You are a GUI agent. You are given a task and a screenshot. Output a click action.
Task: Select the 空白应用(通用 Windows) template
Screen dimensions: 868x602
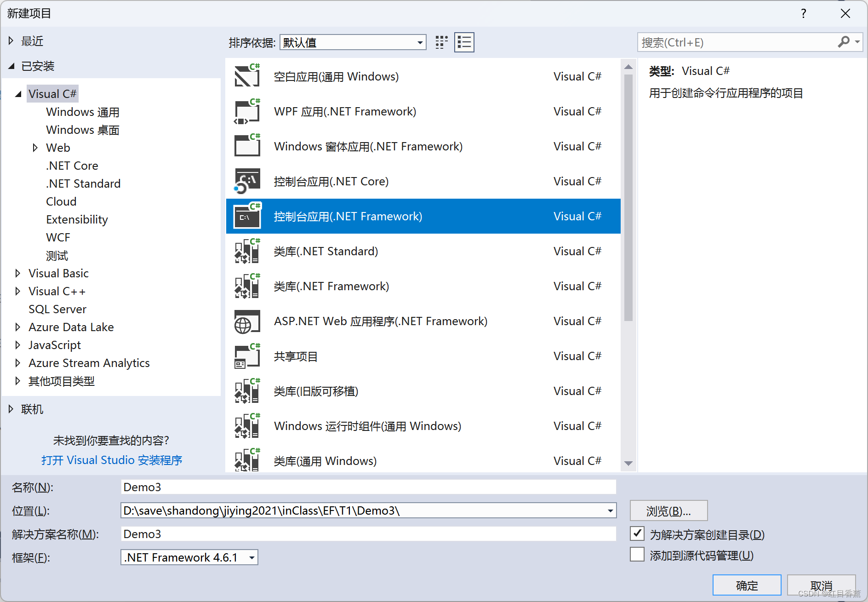pos(336,76)
